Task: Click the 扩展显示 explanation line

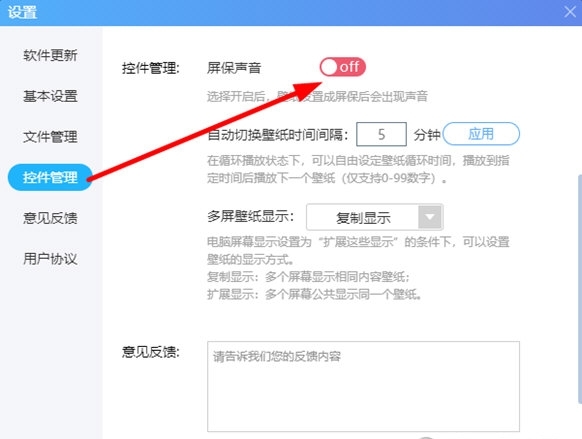Action: click(x=314, y=295)
